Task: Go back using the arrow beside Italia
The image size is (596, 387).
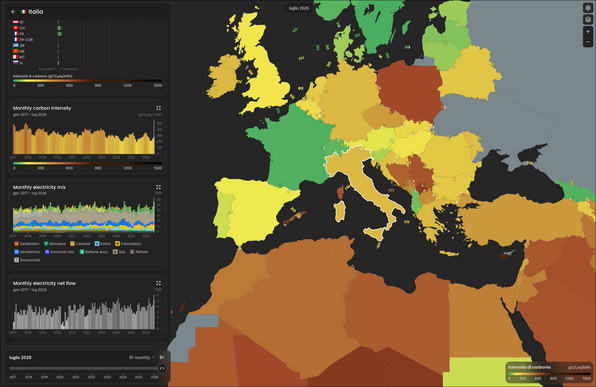Action: pyautogui.click(x=13, y=12)
